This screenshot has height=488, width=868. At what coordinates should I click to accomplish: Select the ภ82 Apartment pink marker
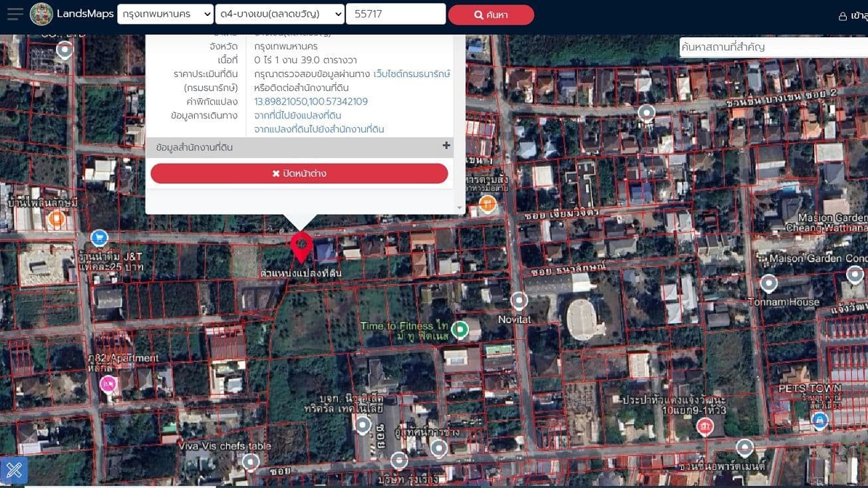click(x=108, y=383)
